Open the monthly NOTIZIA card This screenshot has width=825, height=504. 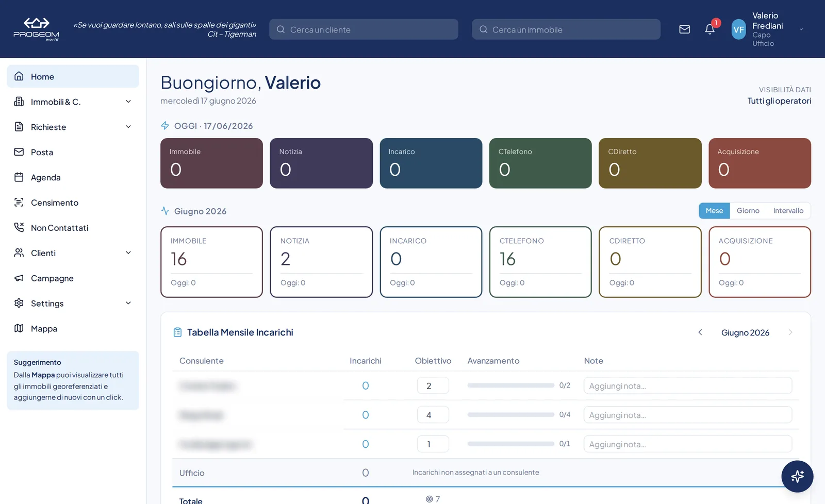pos(321,262)
